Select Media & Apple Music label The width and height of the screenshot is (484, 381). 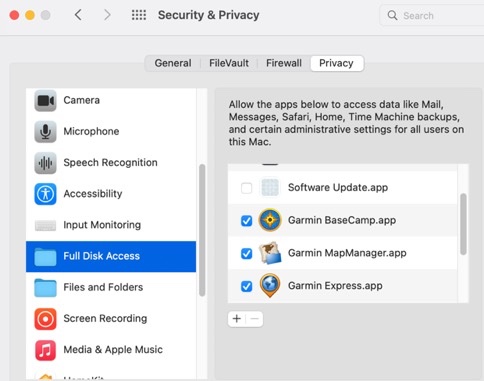click(x=113, y=350)
